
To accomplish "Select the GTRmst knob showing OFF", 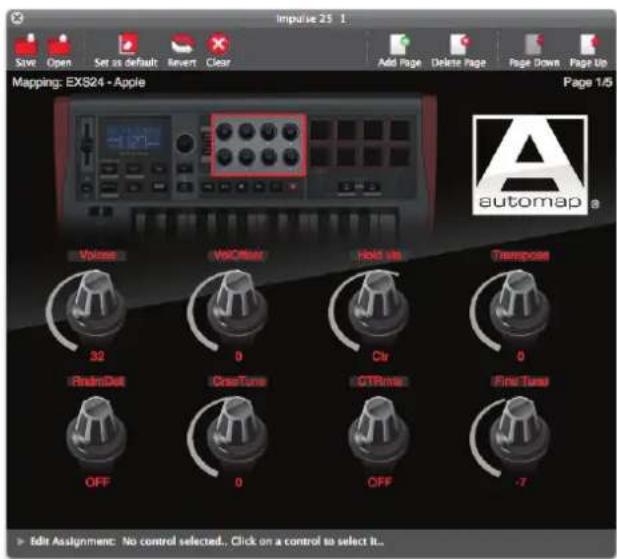I will (x=378, y=431).
